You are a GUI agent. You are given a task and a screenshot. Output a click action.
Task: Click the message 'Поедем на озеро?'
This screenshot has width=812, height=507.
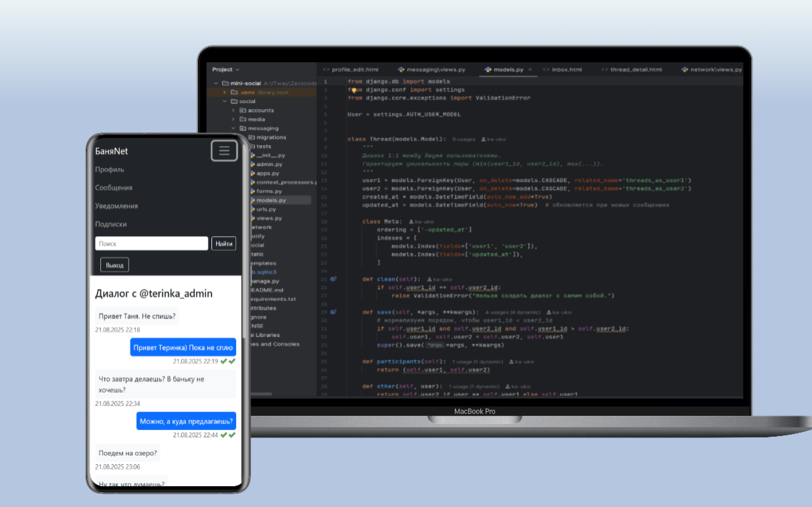pyautogui.click(x=127, y=453)
